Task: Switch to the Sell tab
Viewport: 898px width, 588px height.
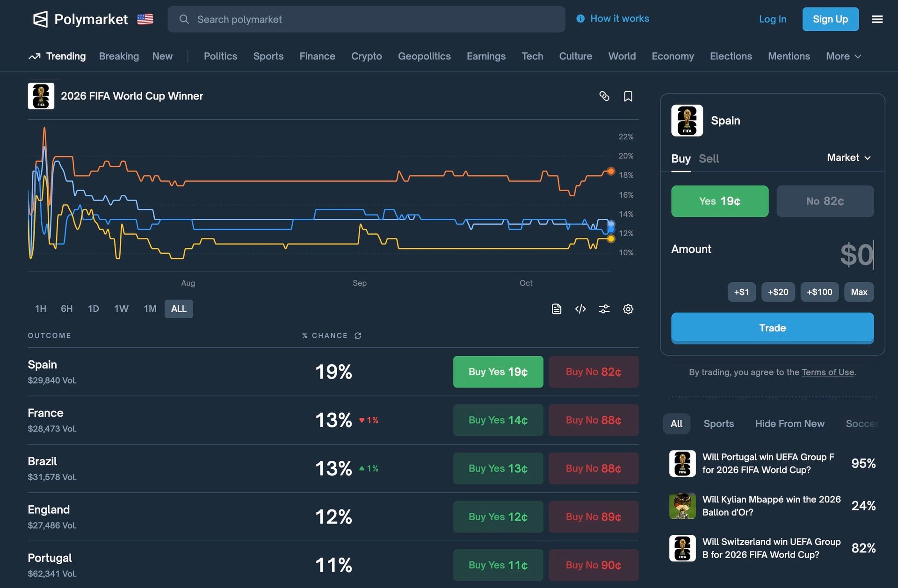Action: (709, 159)
